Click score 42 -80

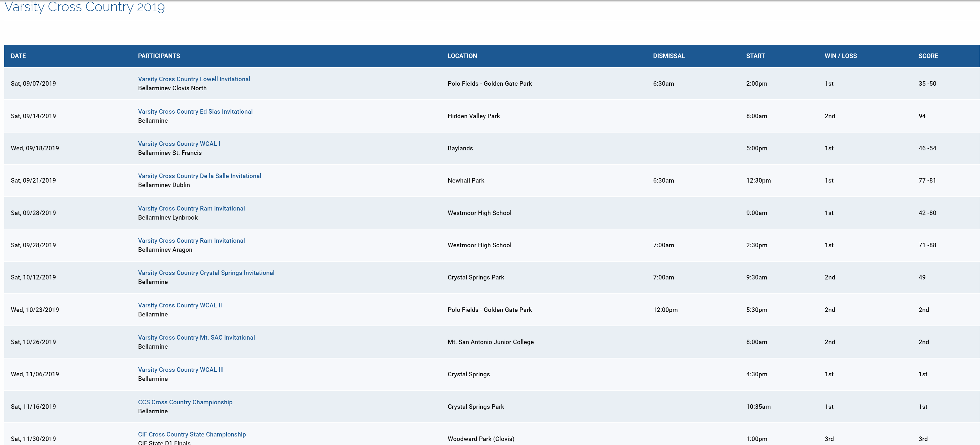(x=928, y=213)
